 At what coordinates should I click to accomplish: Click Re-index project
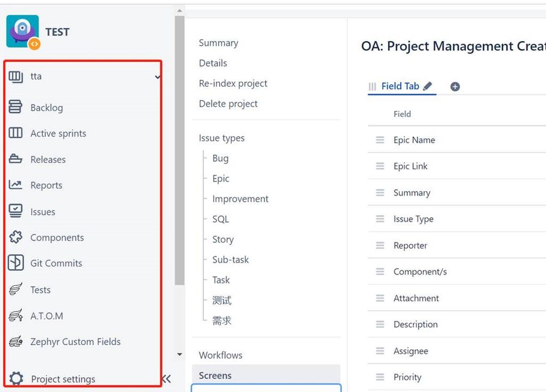[x=233, y=83]
